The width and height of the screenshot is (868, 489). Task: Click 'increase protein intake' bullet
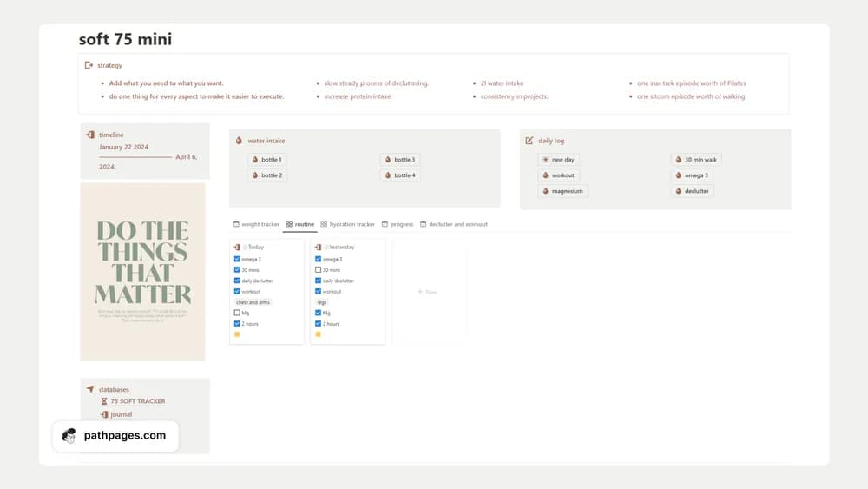coord(358,96)
